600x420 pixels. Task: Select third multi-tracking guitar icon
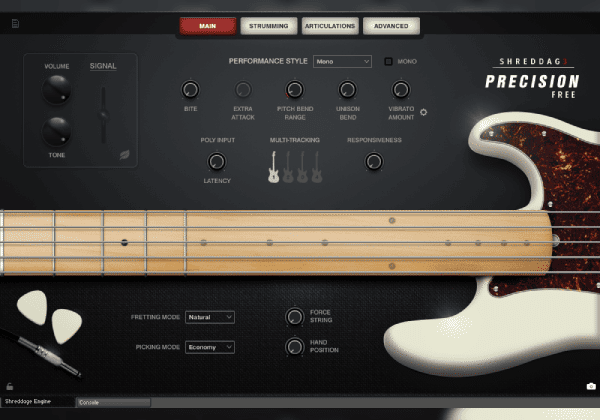(302, 167)
